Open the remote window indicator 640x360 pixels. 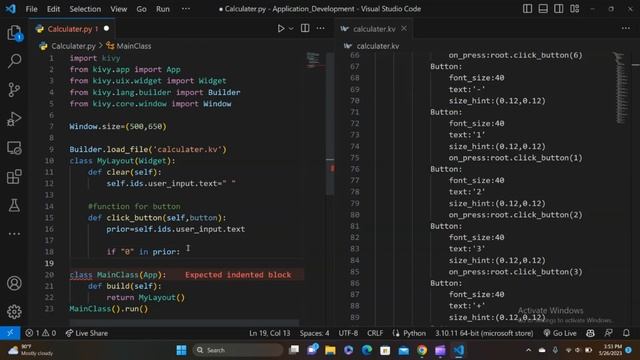tap(10, 333)
